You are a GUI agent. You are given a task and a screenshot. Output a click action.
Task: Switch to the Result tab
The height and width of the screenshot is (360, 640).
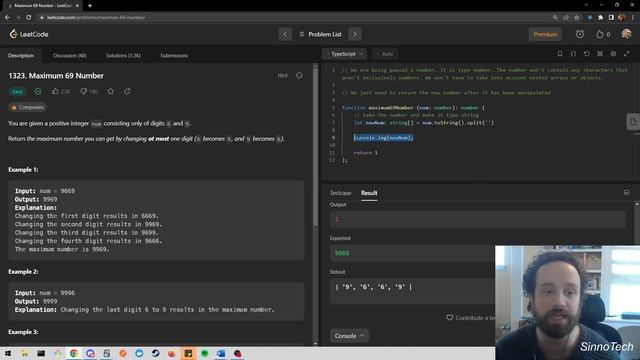coord(369,193)
